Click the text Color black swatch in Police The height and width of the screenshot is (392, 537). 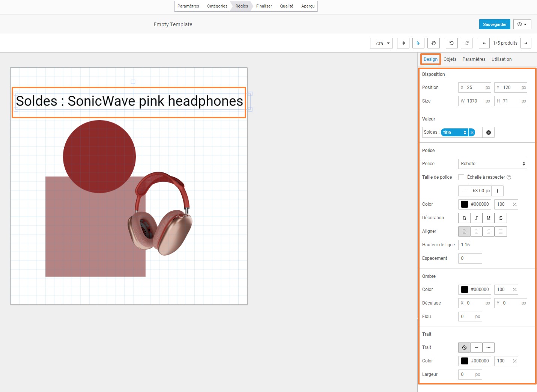[x=465, y=204]
